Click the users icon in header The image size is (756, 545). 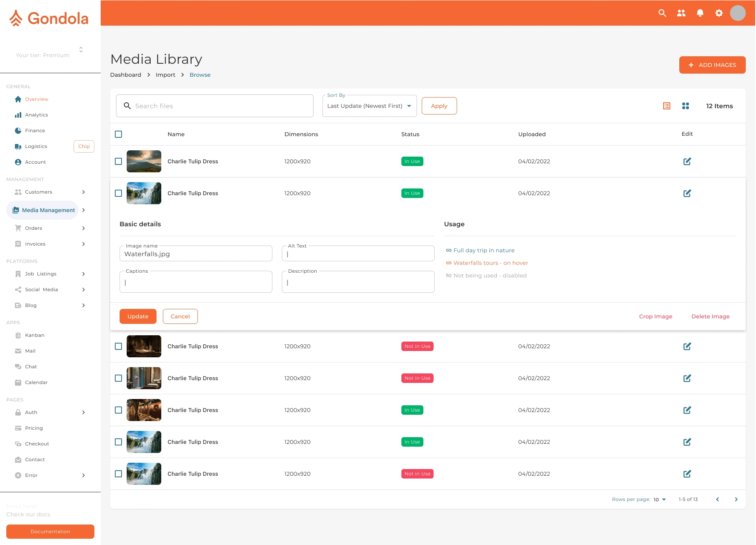(681, 13)
